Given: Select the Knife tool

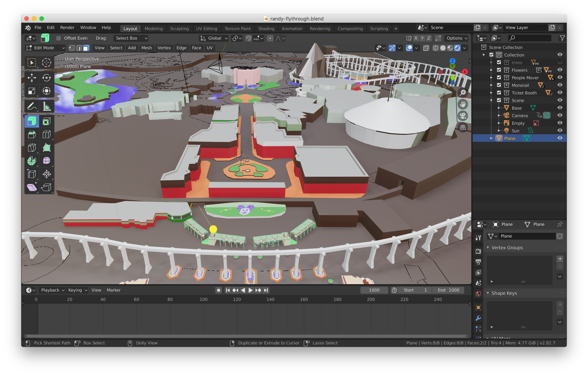Looking at the screenshot, I should (32, 148).
